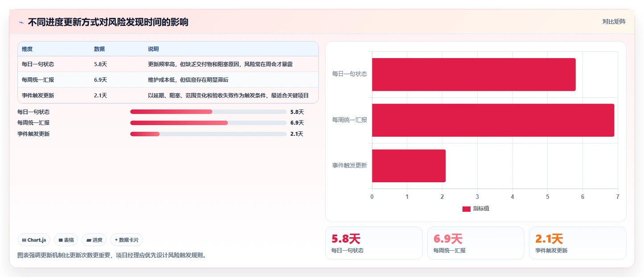This screenshot has height=277, width=644.
Task: Toggle the 指标值 legend swatch
Action: (466, 209)
